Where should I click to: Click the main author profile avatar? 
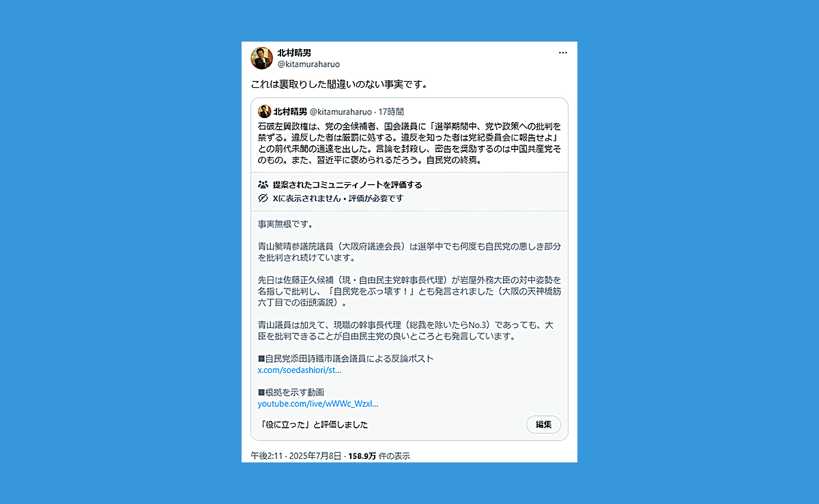(262, 58)
